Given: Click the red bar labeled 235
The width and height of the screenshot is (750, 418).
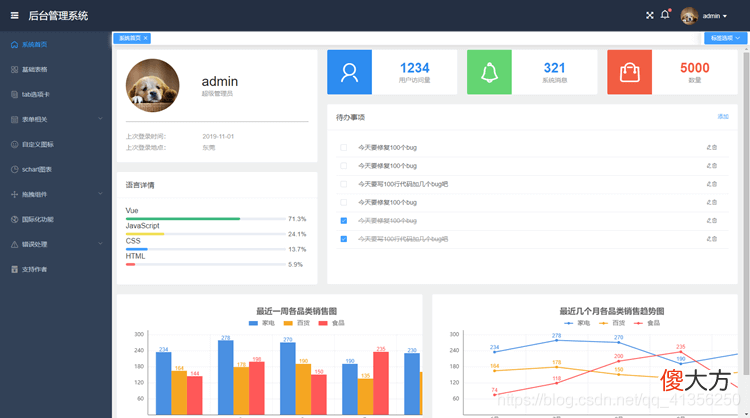Looking at the screenshot, I should pos(381,383).
